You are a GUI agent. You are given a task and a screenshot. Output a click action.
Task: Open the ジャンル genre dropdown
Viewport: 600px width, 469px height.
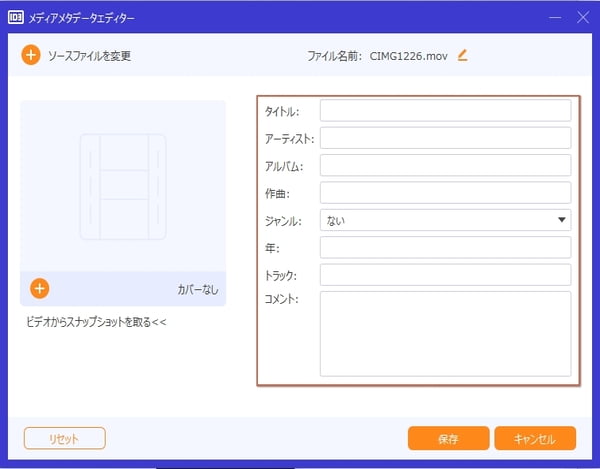point(445,220)
